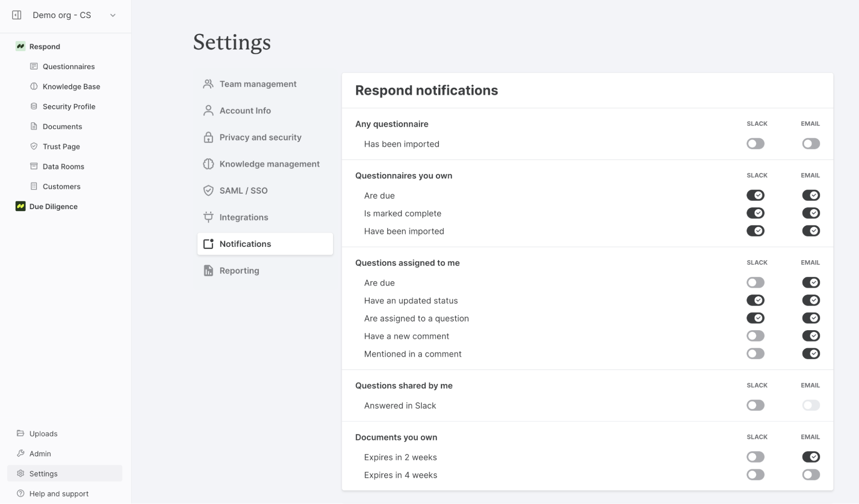Disable Slack for owned questionnaires Are due
The height and width of the screenshot is (504, 859).
[x=755, y=195]
